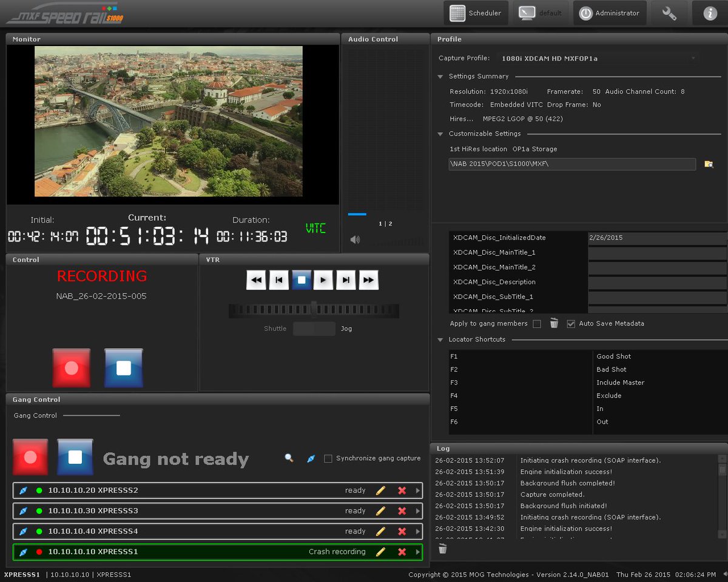The width and height of the screenshot is (728, 582).
Task: Fast forward the VTR
Action: pos(368,280)
